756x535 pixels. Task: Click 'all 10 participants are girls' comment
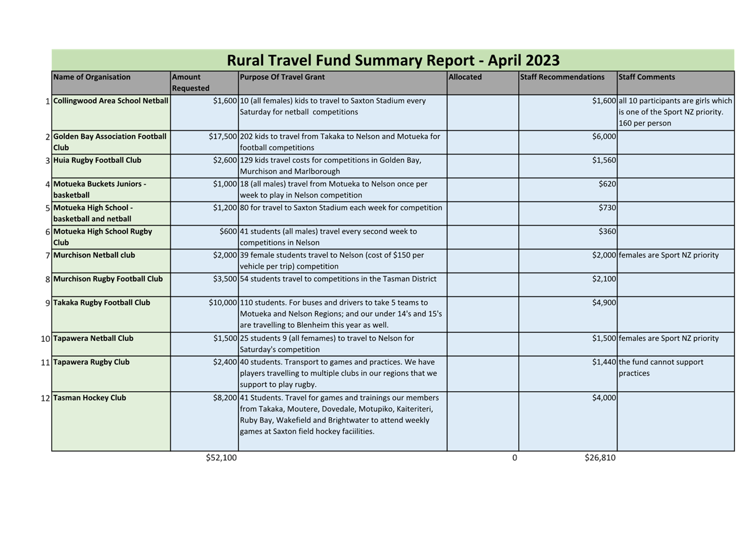coord(676,112)
